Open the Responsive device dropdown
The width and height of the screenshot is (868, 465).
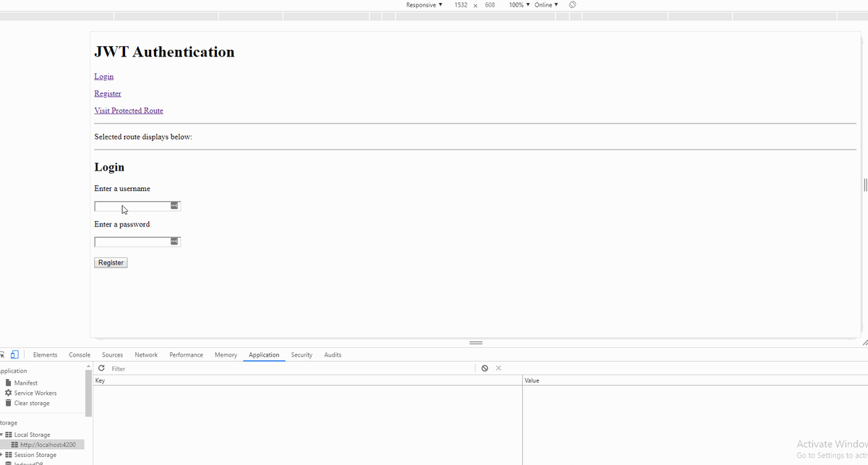pos(424,4)
